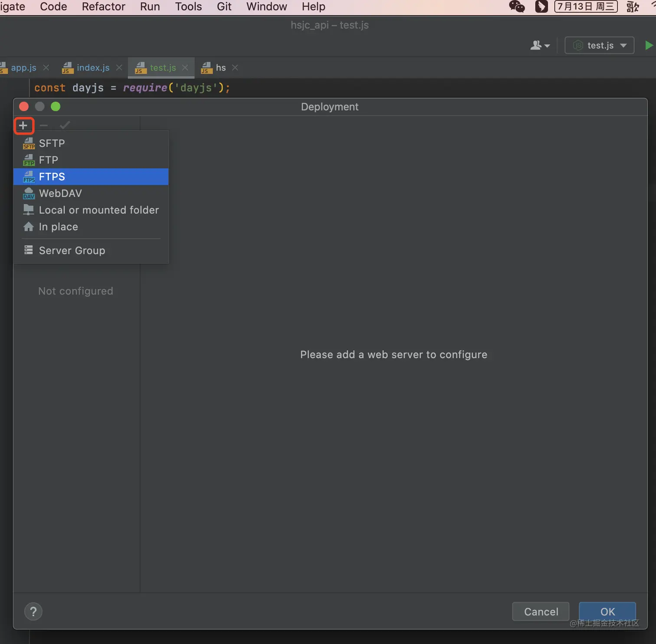The image size is (656, 644).
Task: Click the Deployment dialog title
Action: [330, 107]
